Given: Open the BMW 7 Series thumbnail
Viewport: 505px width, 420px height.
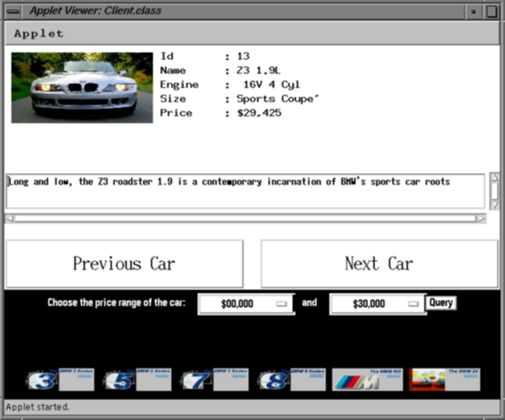Looking at the screenshot, I should click(215, 380).
